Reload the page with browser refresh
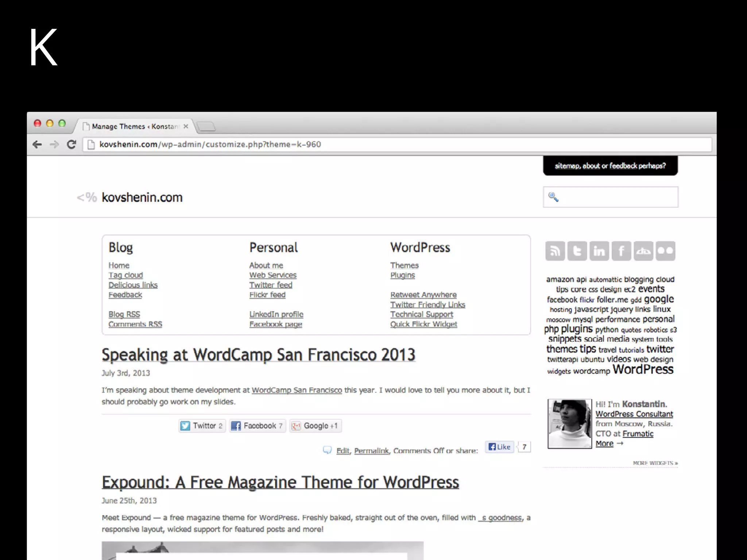The image size is (747, 560). coord(71,144)
